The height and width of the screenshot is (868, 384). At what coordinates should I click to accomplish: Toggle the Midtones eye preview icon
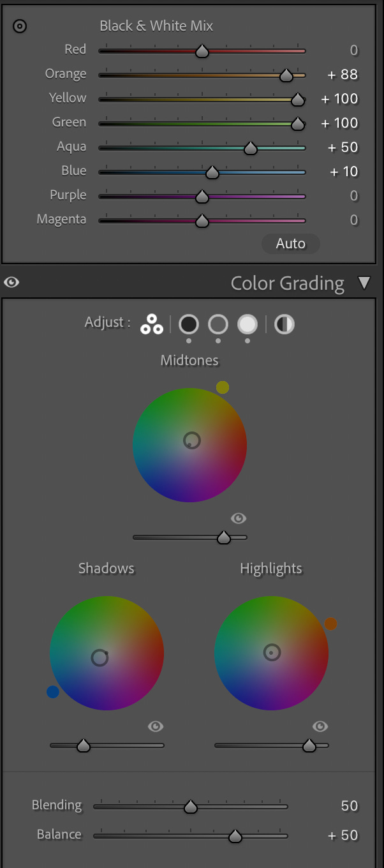pos(239,518)
